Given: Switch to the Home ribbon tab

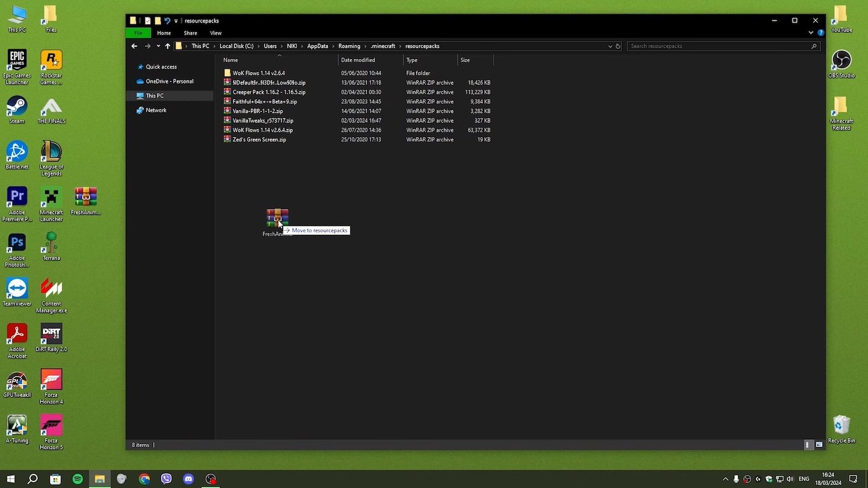Looking at the screenshot, I should 164,33.
